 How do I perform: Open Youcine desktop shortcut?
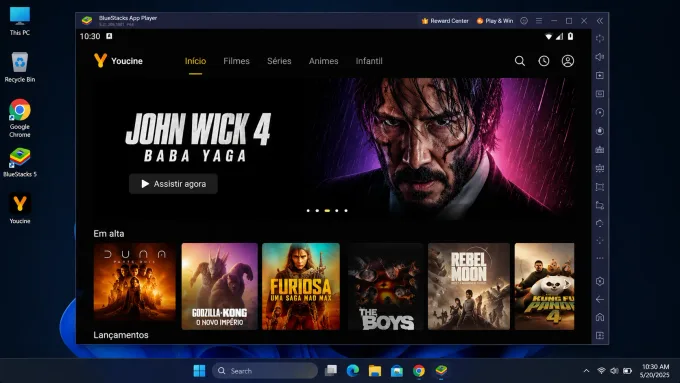(20, 208)
